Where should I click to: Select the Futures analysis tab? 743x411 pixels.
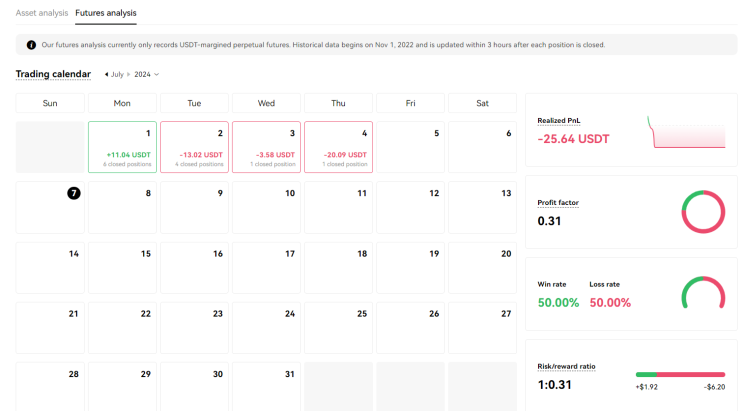(x=106, y=13)
